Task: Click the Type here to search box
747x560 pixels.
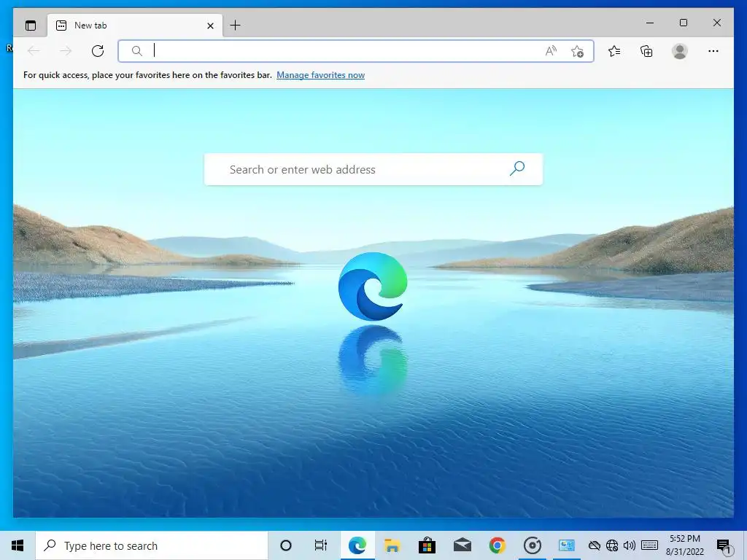Action: pyautogui.click(x=152, y=545)
